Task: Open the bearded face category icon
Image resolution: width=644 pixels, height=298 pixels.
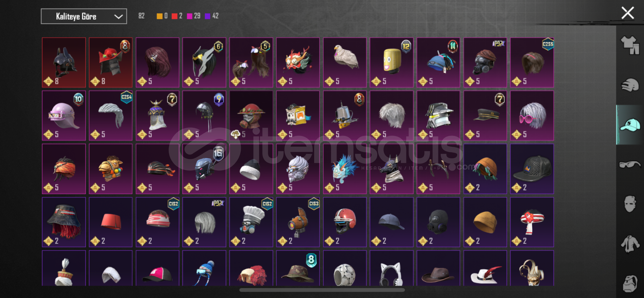Action: pyautogui.click(x=630, y=283)
